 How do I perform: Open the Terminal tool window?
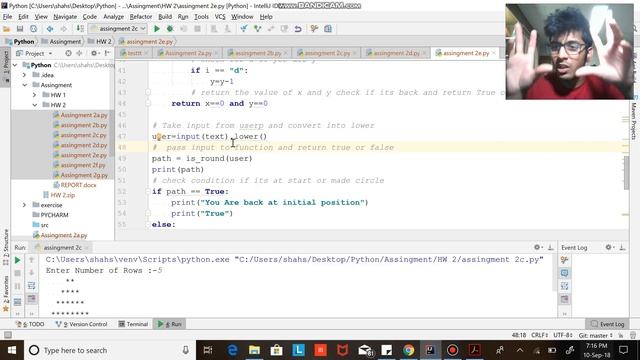[x=133, y=324]
